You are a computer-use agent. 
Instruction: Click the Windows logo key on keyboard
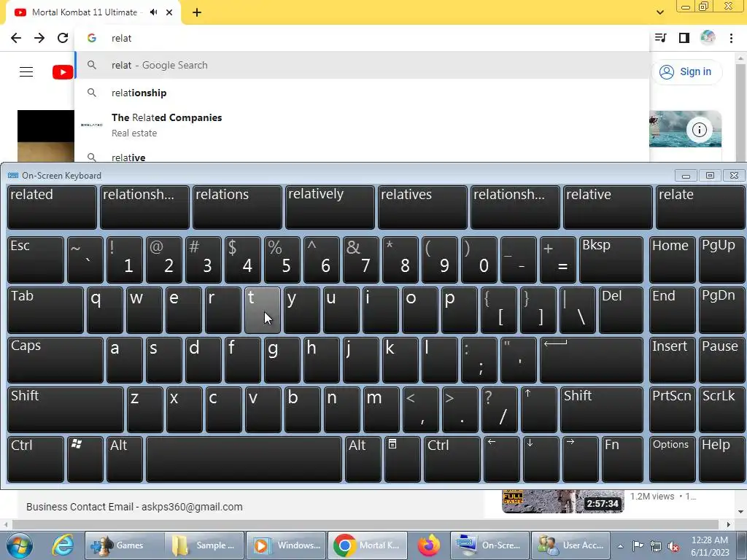85,459
